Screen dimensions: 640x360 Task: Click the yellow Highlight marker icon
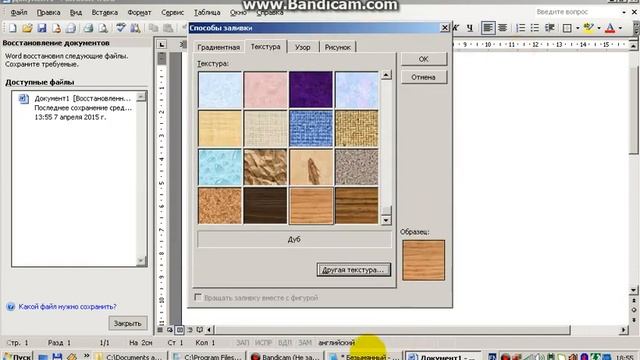point(588,28)
